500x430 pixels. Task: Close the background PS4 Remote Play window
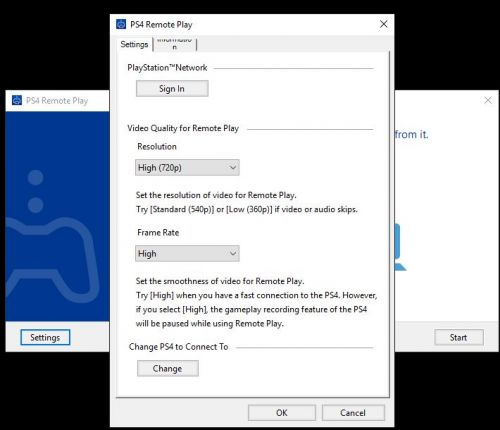point(488,100)
